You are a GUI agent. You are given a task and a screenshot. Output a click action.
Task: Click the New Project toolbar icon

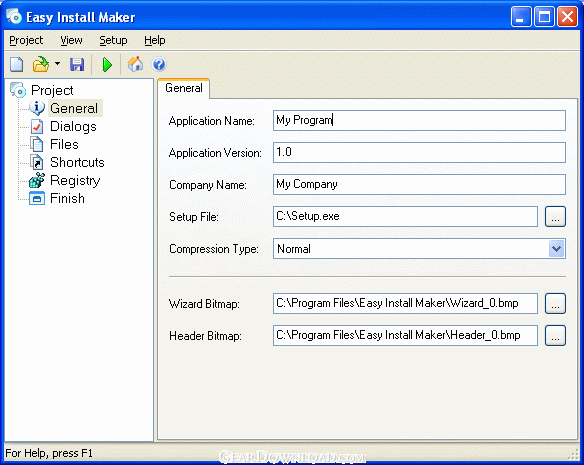click(16, 64)
